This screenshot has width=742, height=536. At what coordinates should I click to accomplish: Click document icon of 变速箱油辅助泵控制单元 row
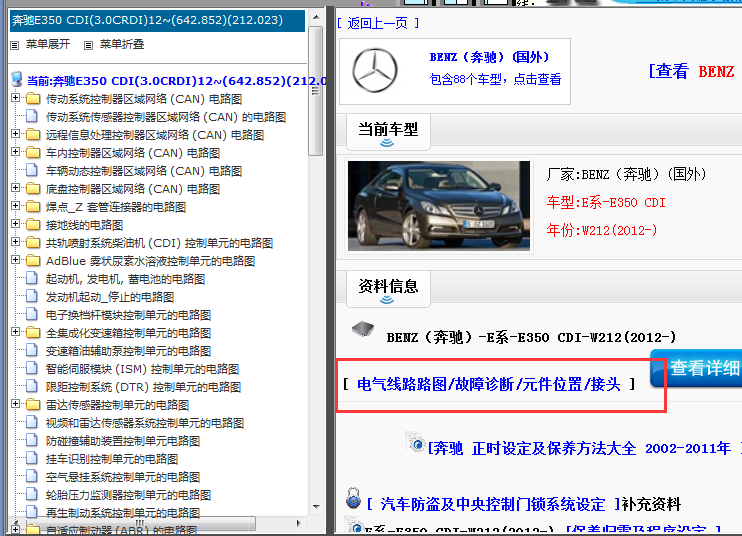pos(32,350)
